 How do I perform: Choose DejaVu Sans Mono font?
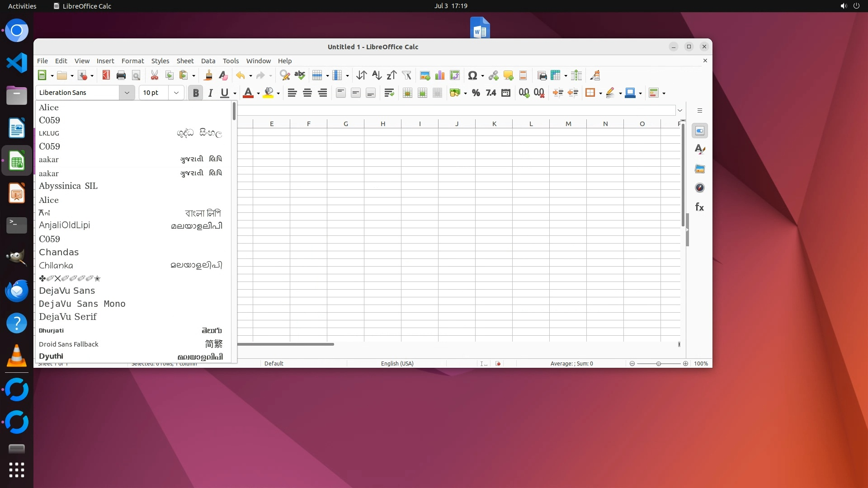82,304
